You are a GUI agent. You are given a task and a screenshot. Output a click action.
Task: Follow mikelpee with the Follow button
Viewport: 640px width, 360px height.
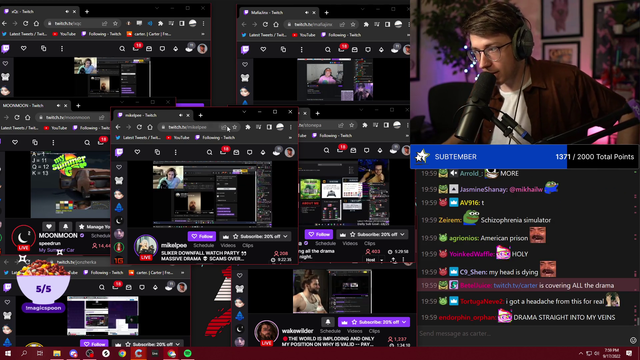202,236
